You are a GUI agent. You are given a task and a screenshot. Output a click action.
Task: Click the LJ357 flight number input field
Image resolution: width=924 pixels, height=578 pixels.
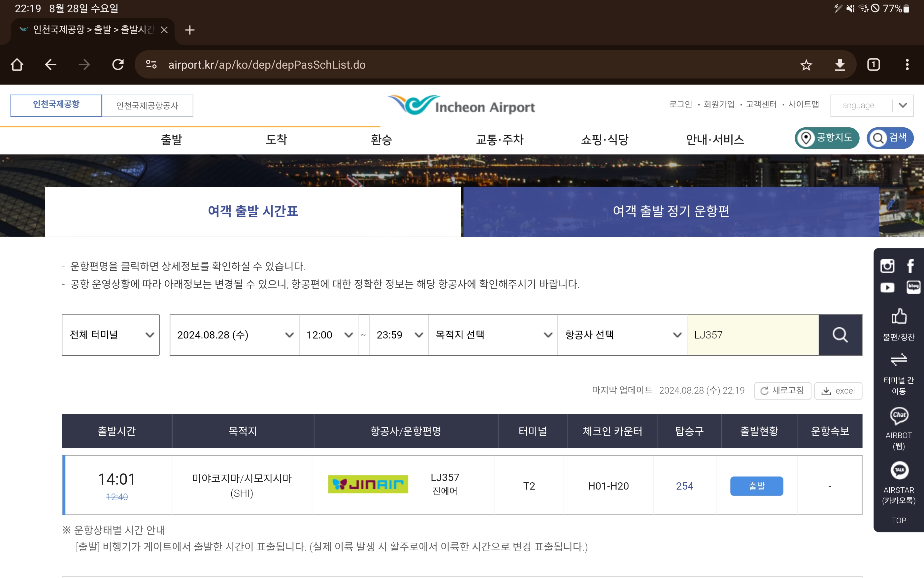tap(752, 335)
